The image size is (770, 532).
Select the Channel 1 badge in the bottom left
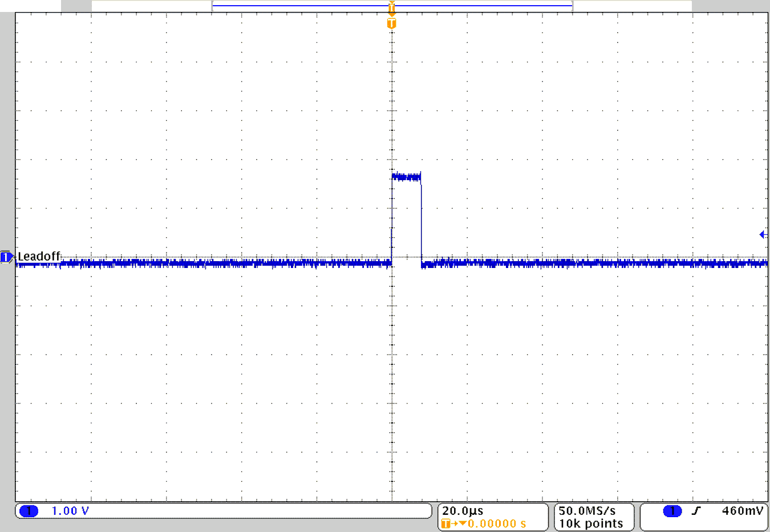pyautogui.click(x=28, y=511)
